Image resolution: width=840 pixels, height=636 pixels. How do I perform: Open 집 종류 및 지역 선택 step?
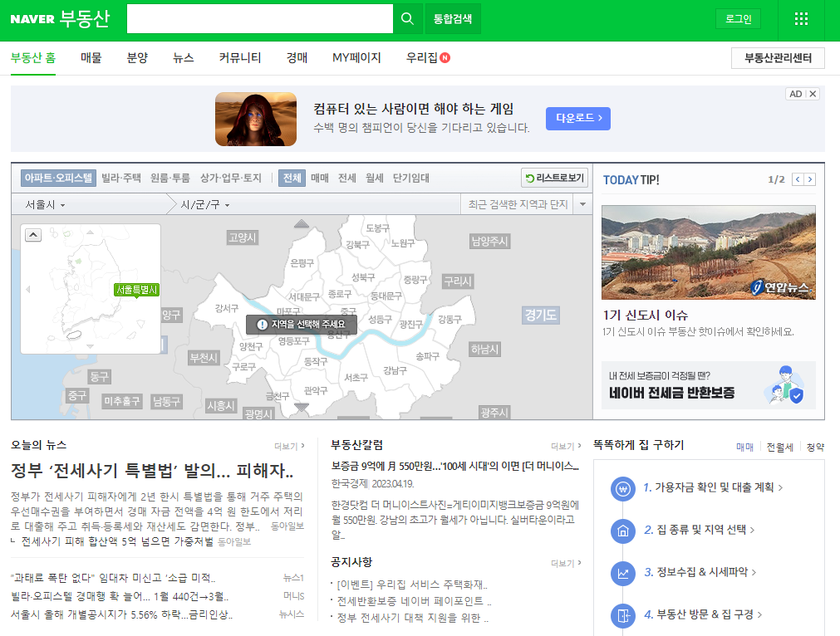click(699, 530)
